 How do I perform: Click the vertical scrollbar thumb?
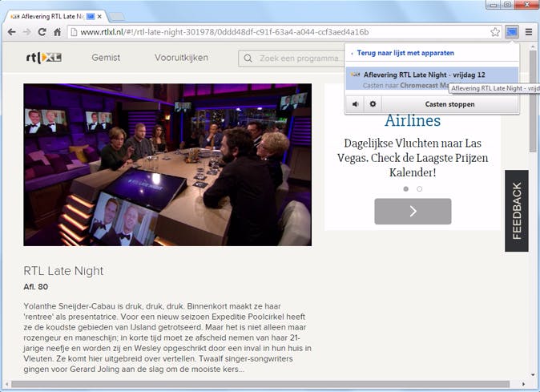click(533, 102)
